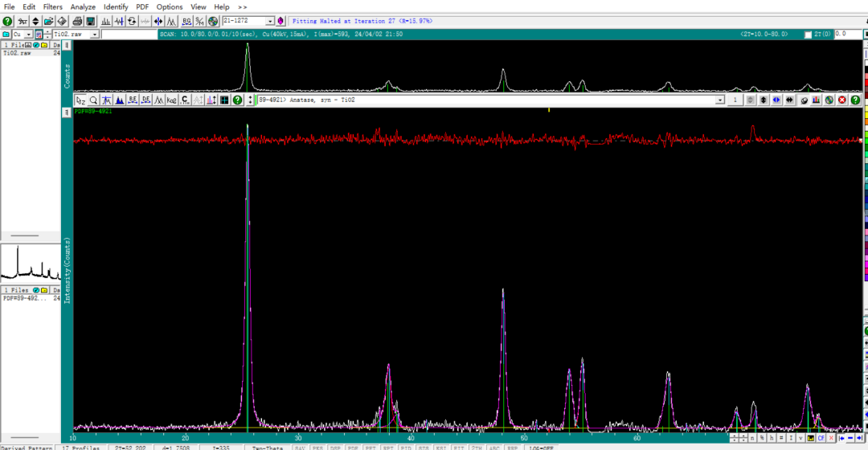Viewport: 868px width, 450px height.
Task: Click the BG background removal icon
Action: coord(186,21)
